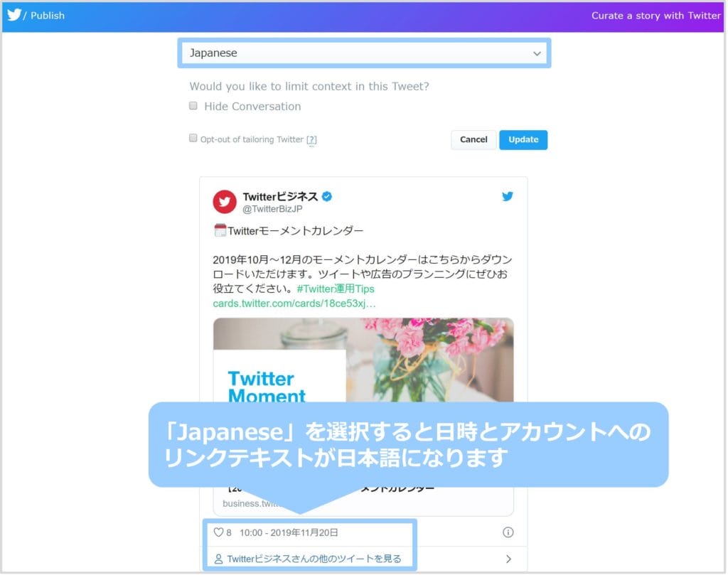Click the Update button
Viewport: 728px width, 575px height.
pos(523,140)
